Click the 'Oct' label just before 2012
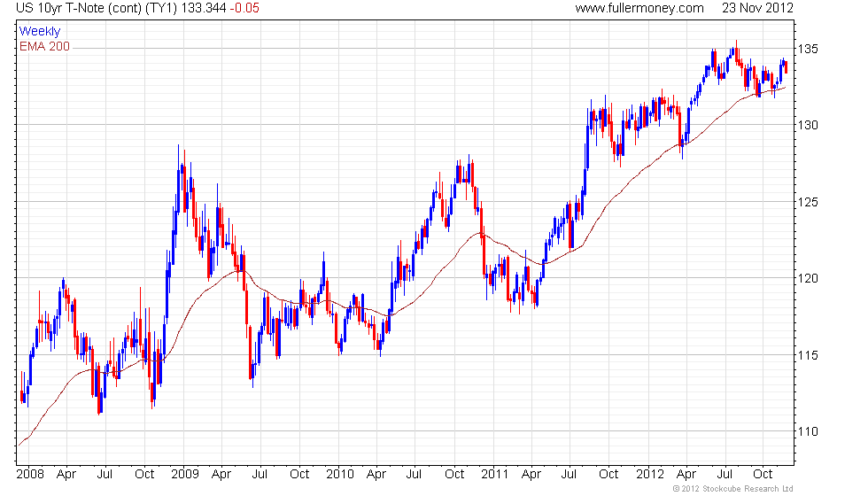This screenshot has height=496, width=868. [x=608, y=475]
